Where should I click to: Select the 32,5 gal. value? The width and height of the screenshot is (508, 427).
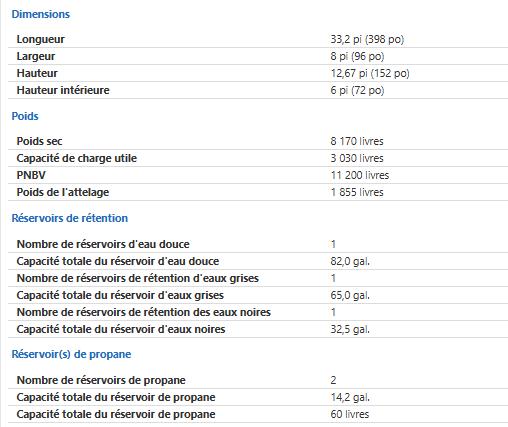pyautogui.click(x=350, y=329)
